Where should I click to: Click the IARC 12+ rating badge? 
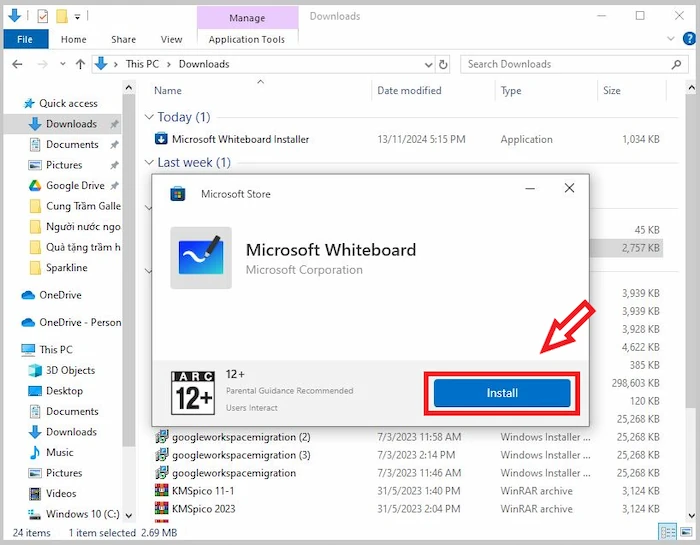pos(193,393)
